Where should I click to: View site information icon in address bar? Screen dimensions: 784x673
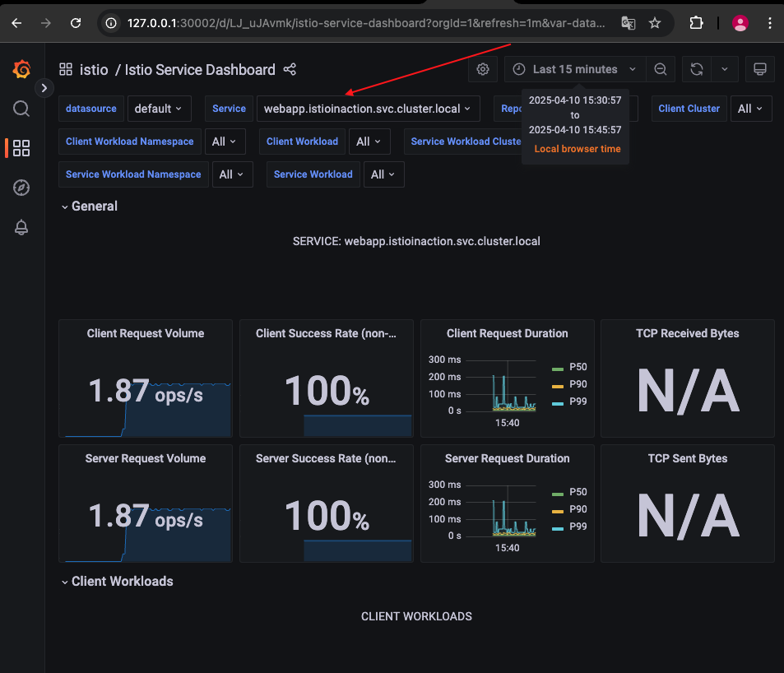(111, 23)
